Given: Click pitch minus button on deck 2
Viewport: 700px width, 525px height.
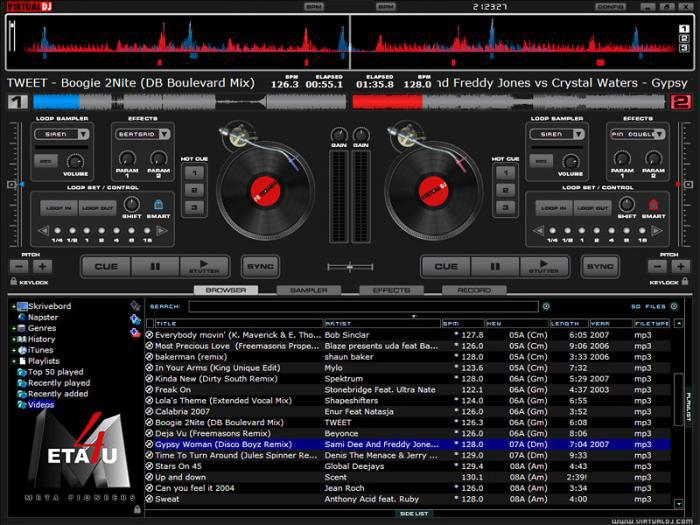Looking at the screenshot, I should (x=657, y=267).
